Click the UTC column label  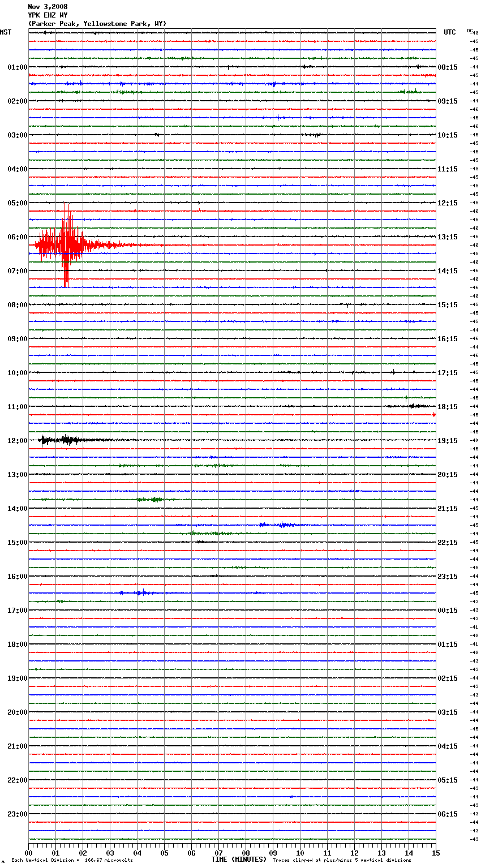click(449, 32)
